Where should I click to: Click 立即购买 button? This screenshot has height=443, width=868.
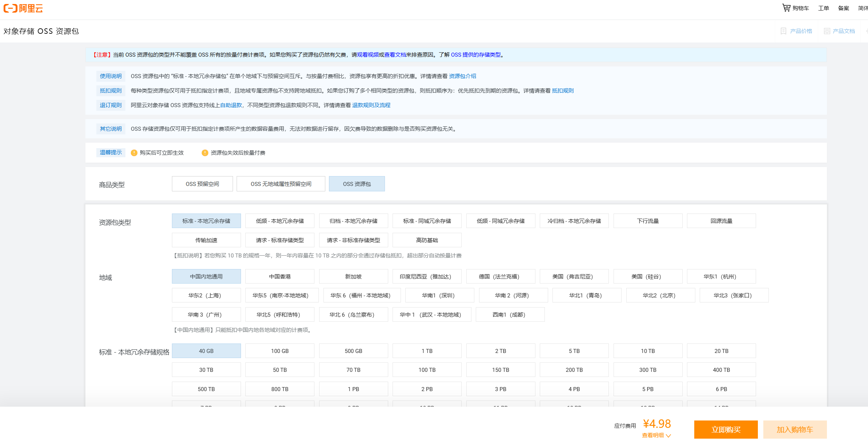(x=726, y=430)
